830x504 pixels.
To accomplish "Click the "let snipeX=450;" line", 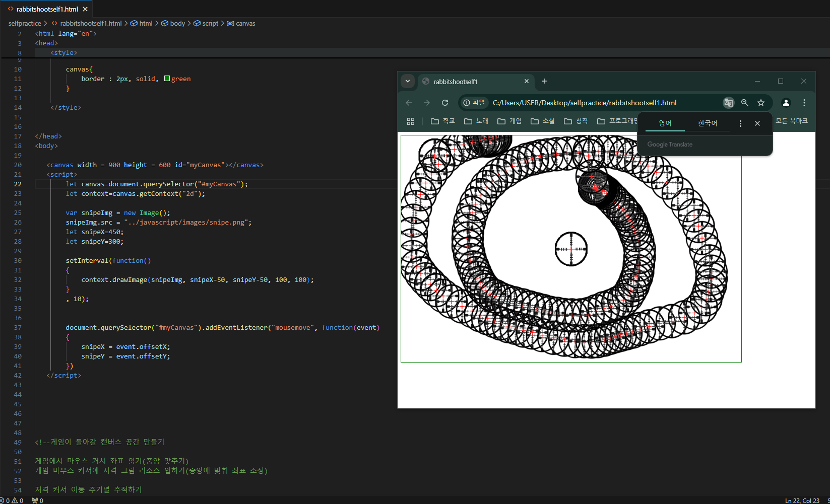I will 95,232.
